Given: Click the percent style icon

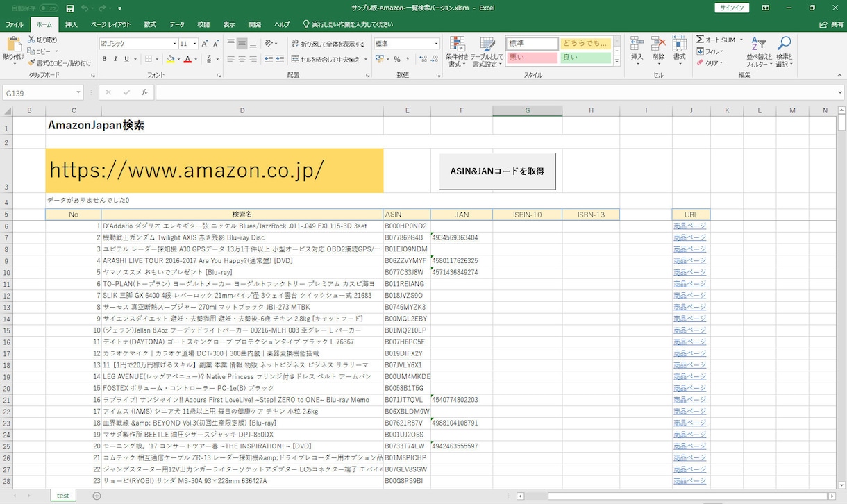Looking at the screenshot, I should click(397, 59).
